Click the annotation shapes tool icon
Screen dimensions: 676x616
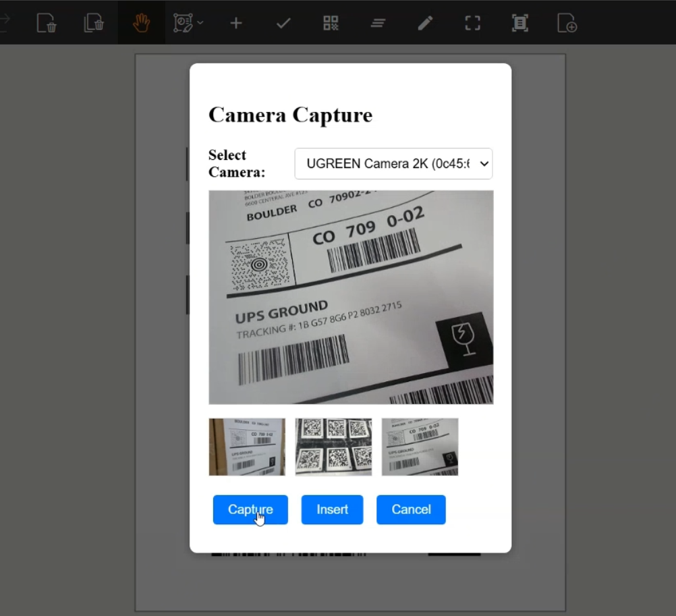tap(184, 23)
